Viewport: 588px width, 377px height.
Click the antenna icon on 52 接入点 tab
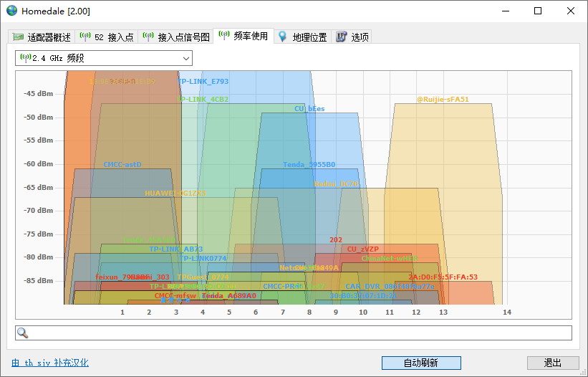point(85,37)
